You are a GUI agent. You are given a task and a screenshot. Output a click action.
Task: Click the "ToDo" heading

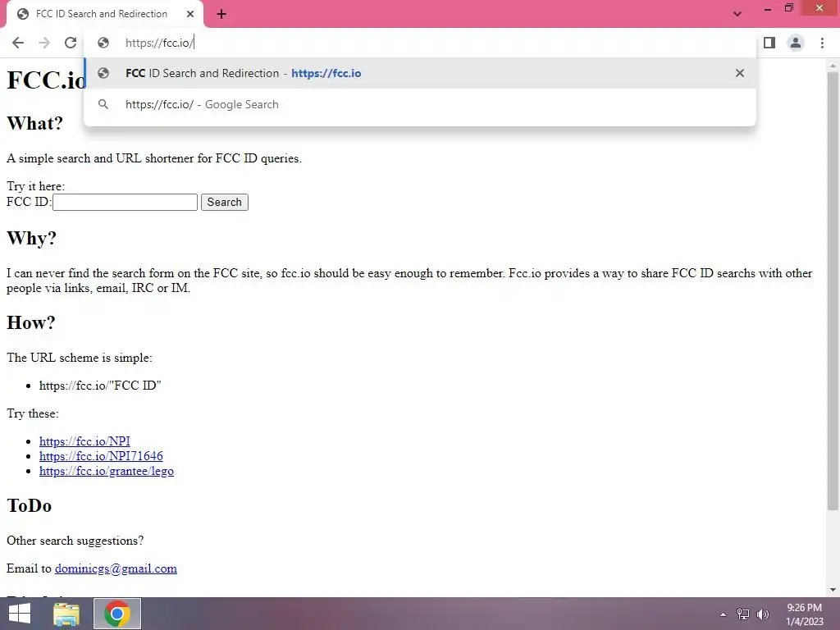point(29,505)
